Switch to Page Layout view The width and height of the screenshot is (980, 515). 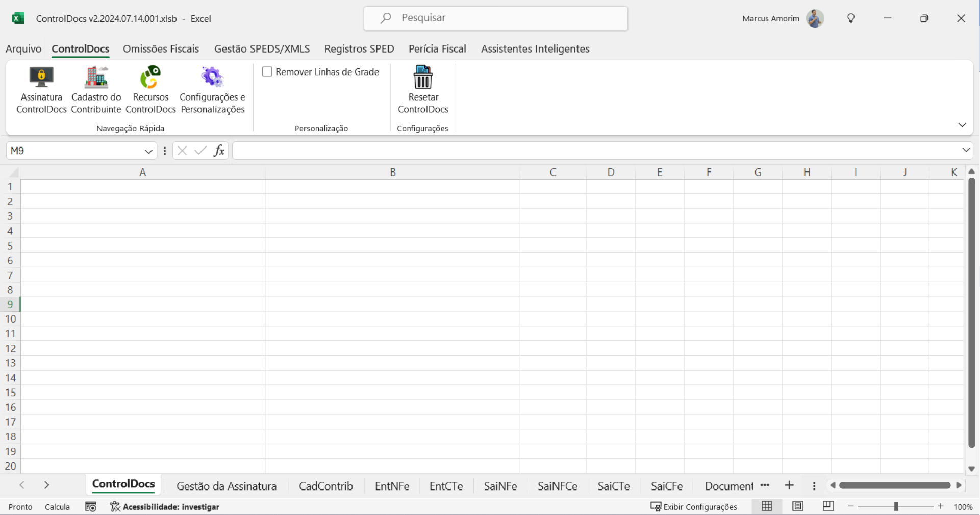point(797,506)
